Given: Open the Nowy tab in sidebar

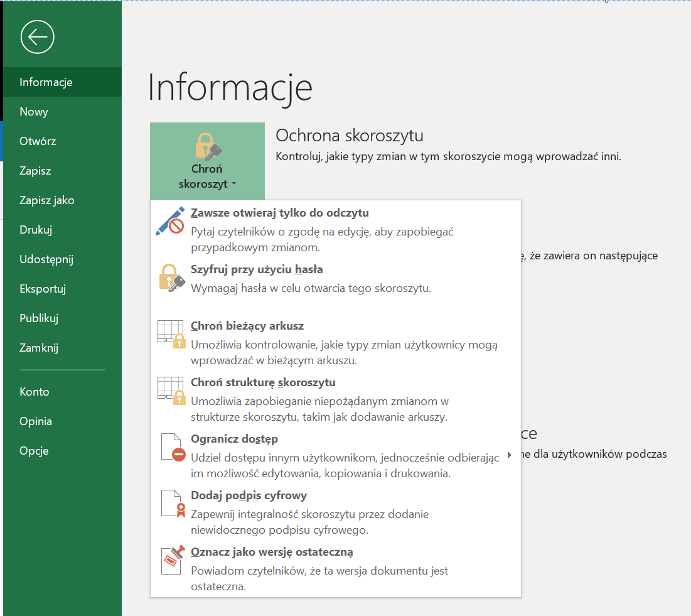Looking at the screenshot, I should coord(34,112).
